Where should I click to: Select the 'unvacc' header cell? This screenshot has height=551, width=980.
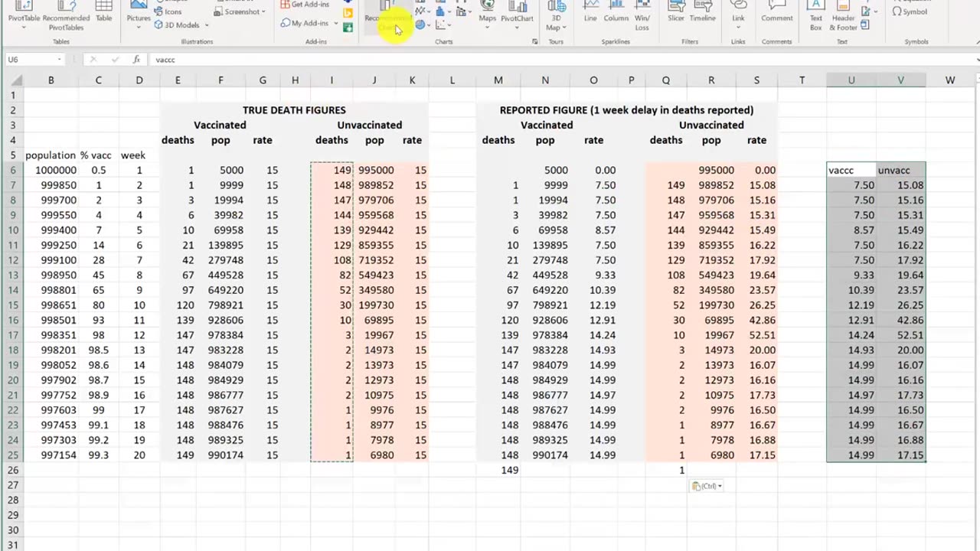(900, 170)
